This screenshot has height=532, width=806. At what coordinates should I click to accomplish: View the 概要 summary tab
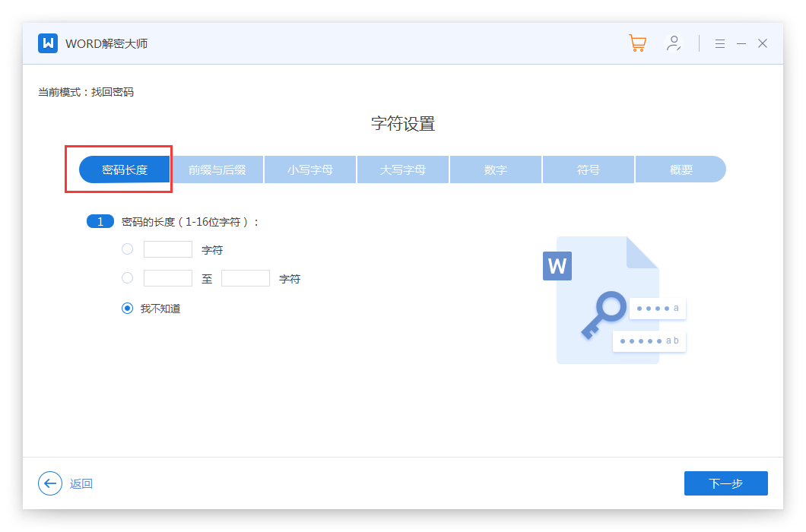pyautogui.click(x=681, y=169)
